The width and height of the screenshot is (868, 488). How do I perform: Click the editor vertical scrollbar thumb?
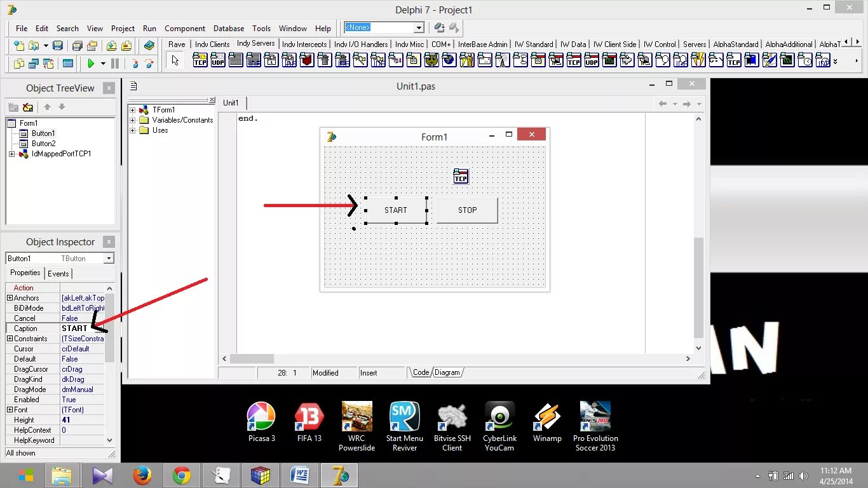pos(699,287)
